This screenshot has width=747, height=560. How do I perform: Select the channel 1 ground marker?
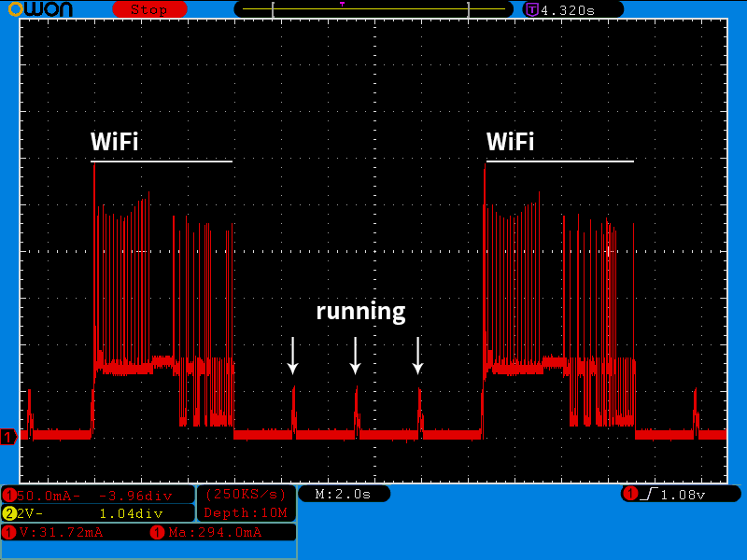(8, 437)
